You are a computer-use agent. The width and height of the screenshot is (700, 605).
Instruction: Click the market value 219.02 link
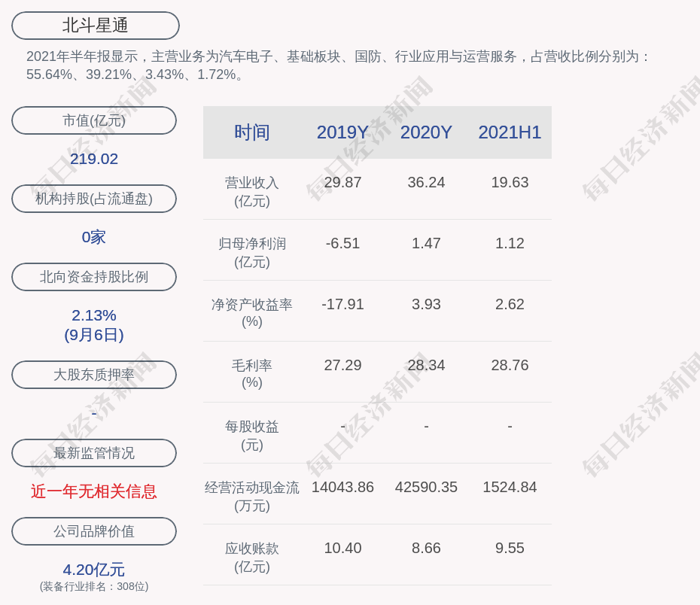coord(93,159)
